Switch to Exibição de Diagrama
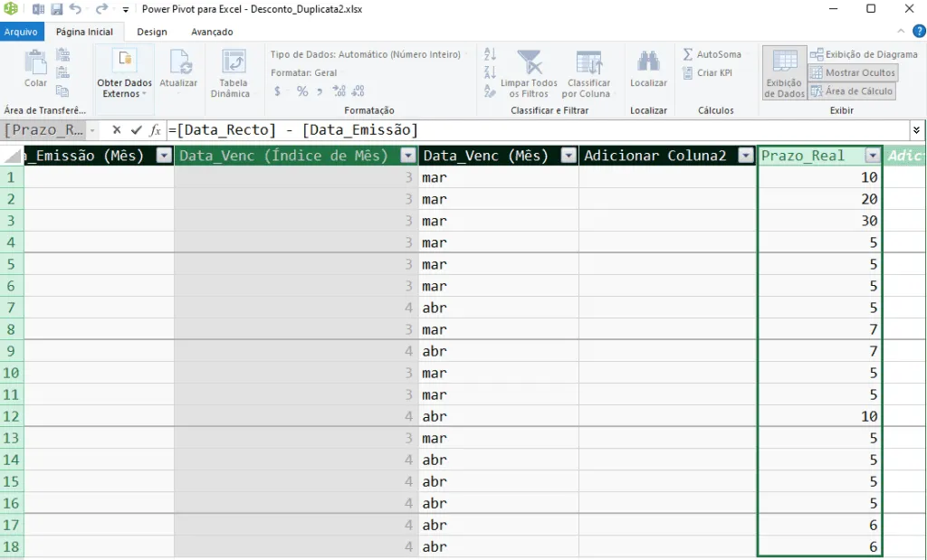 864,54
